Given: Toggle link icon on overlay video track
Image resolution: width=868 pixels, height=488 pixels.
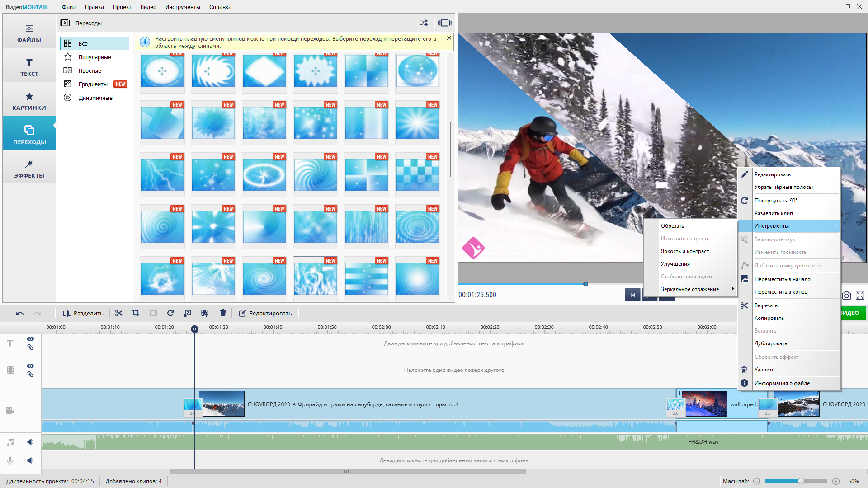Looking at the screenshot, I should [30, 375].
